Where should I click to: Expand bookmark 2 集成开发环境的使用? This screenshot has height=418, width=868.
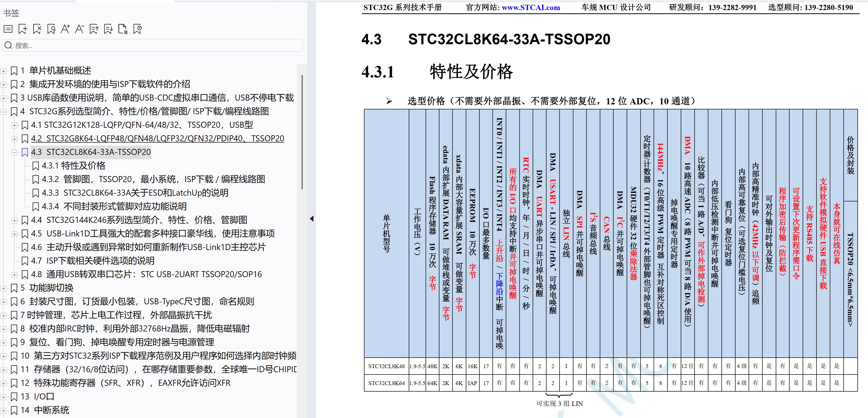click(x=3, y=84)
